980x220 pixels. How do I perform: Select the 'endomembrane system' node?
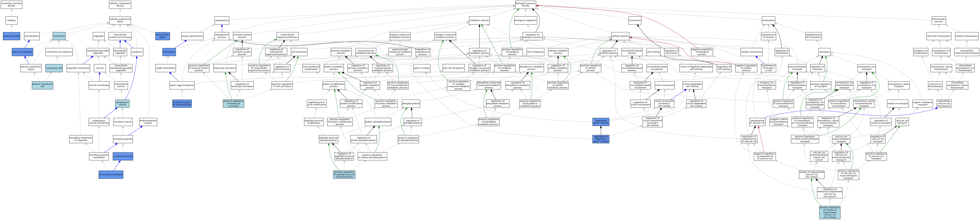point(148,122)
